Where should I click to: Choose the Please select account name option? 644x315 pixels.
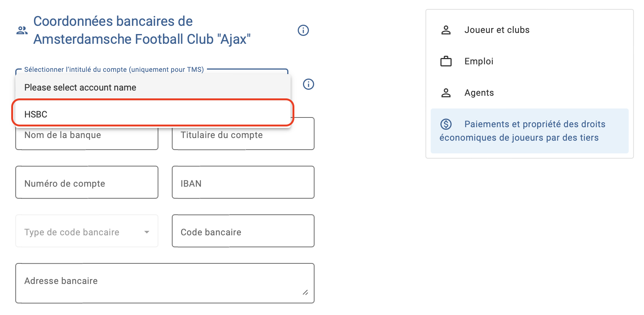click(153, 87)
